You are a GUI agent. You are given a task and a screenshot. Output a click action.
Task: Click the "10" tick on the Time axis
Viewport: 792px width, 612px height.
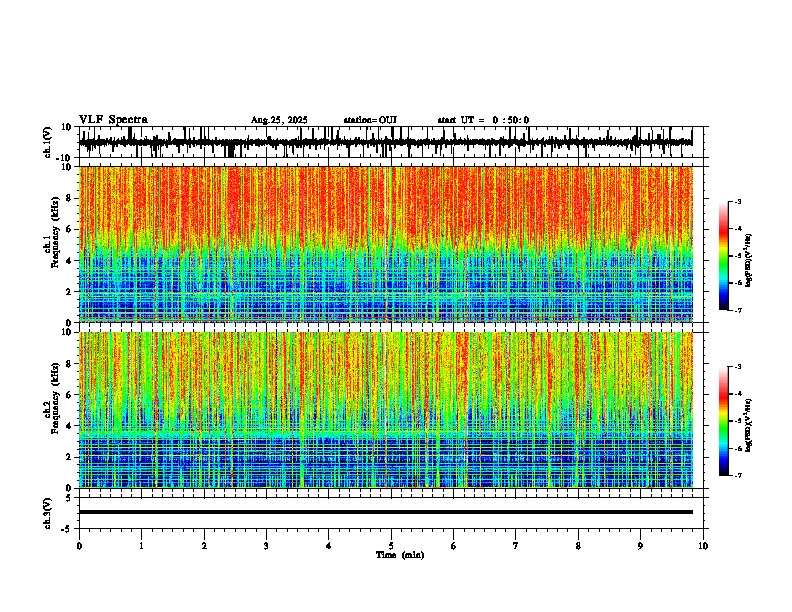pyautogui.click(x=703, y=546)
